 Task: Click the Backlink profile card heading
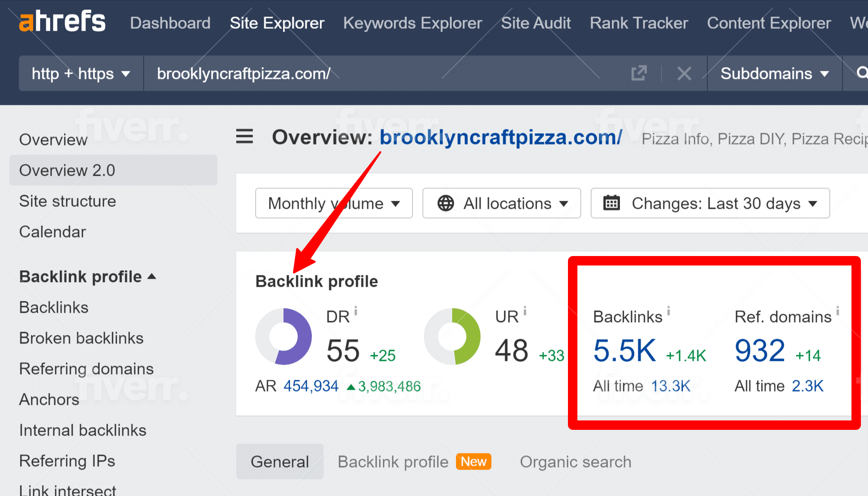(317, 281)
